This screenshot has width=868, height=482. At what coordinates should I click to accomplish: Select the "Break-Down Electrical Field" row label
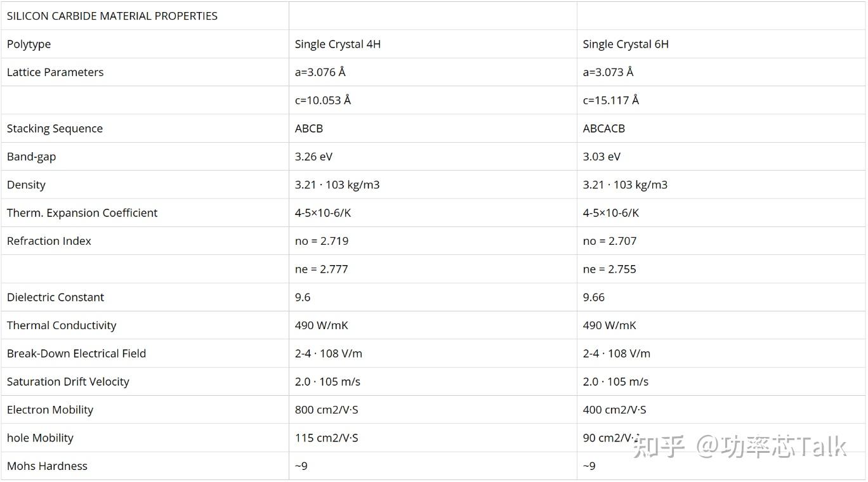click(76, 353)
